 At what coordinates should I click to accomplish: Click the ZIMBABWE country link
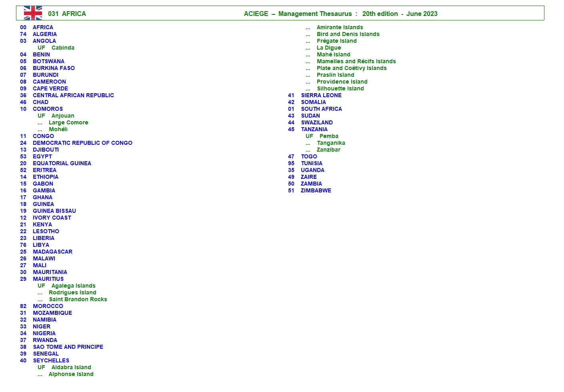click(316, 190)
